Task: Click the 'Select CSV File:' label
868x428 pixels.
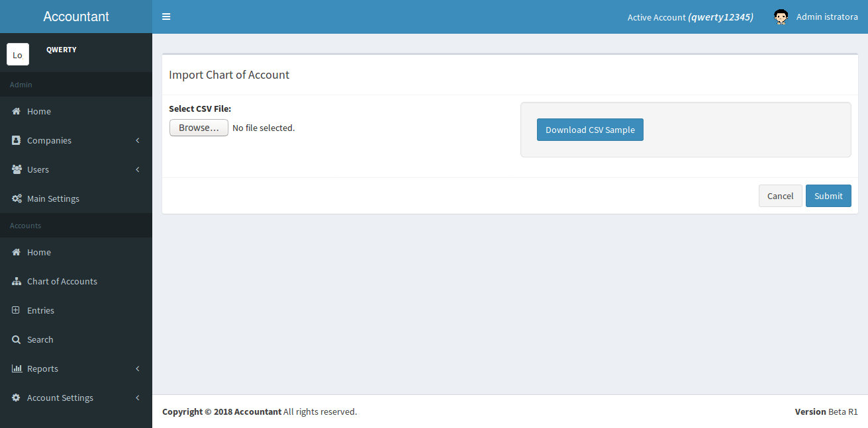Action: [x=200, y=108]
